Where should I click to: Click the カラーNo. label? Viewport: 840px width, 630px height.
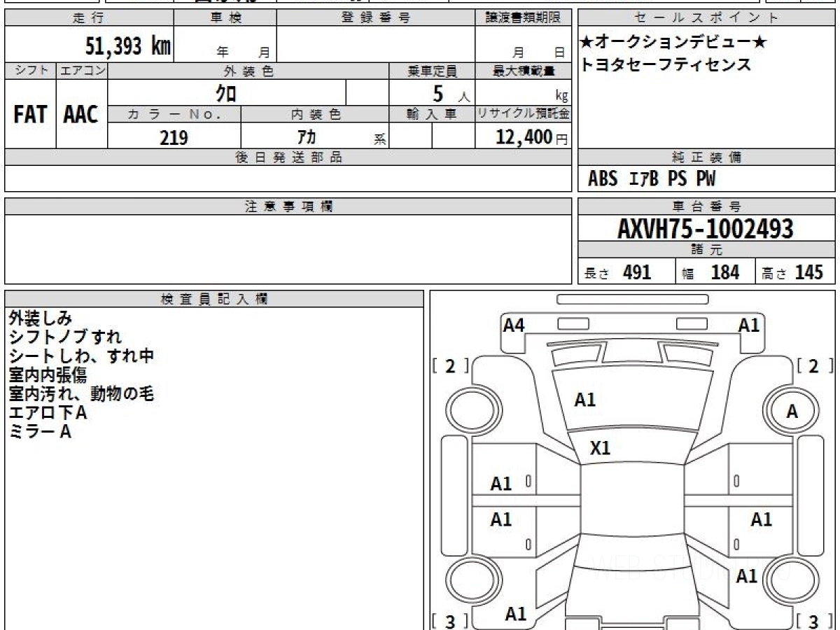click(174, 115)
